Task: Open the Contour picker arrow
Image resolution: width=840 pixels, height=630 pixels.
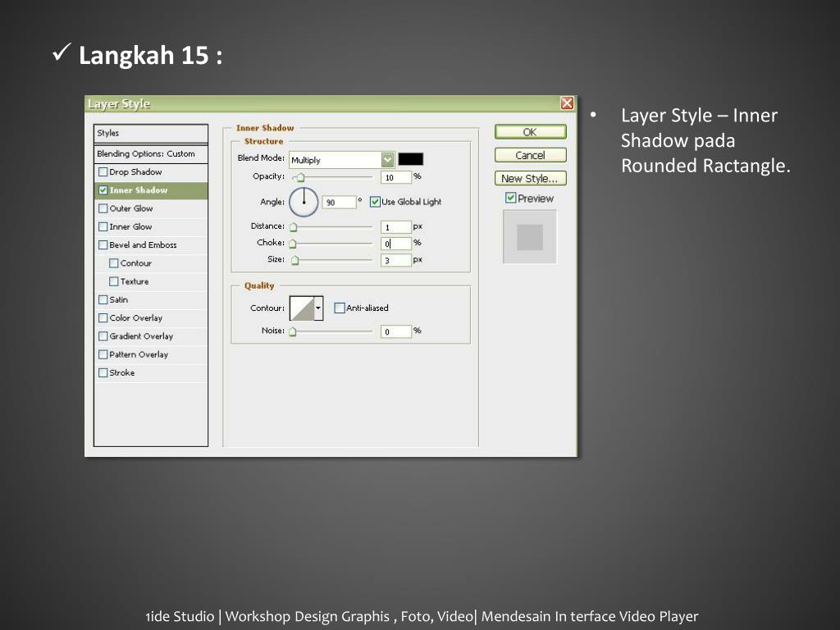Action: click(x=318, y=308)
